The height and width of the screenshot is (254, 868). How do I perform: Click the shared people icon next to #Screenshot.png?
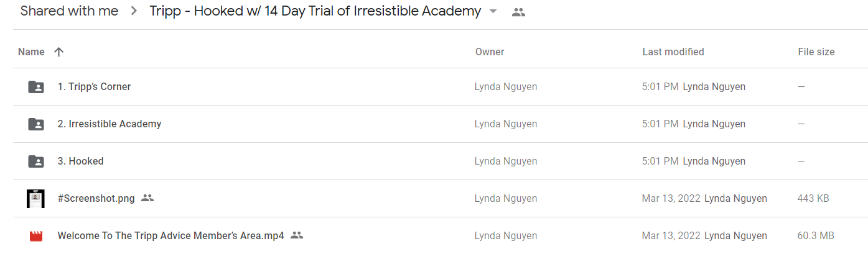pos(147,198)
